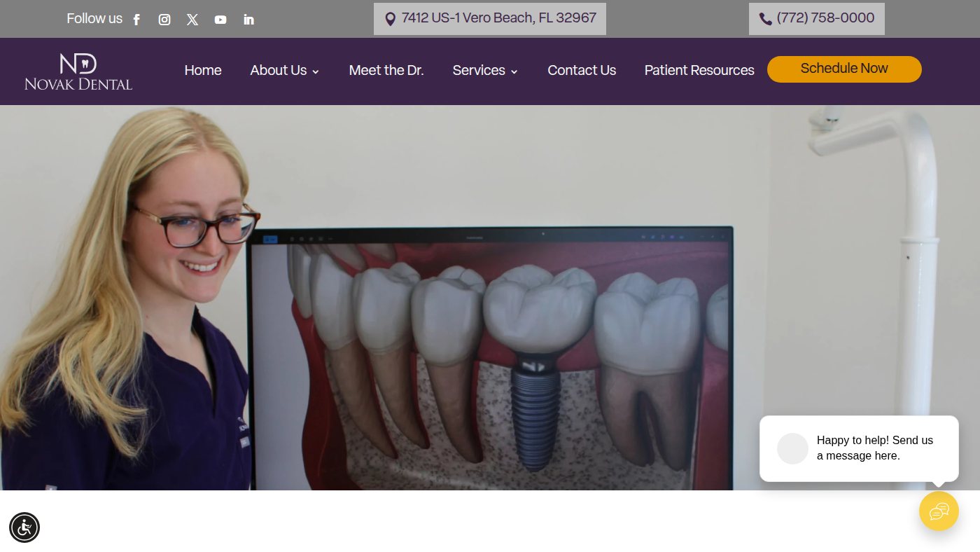
Task: Click the Novak Dental logo
Action: coord(78,71)
